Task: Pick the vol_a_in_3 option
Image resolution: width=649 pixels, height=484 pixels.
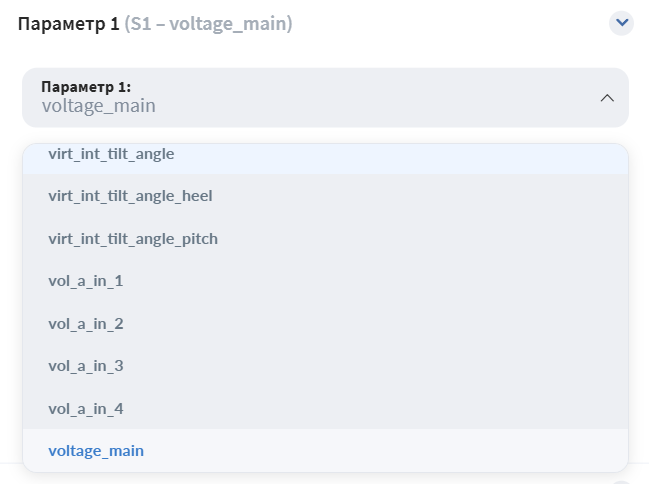Action: click(x=325, y=366)
